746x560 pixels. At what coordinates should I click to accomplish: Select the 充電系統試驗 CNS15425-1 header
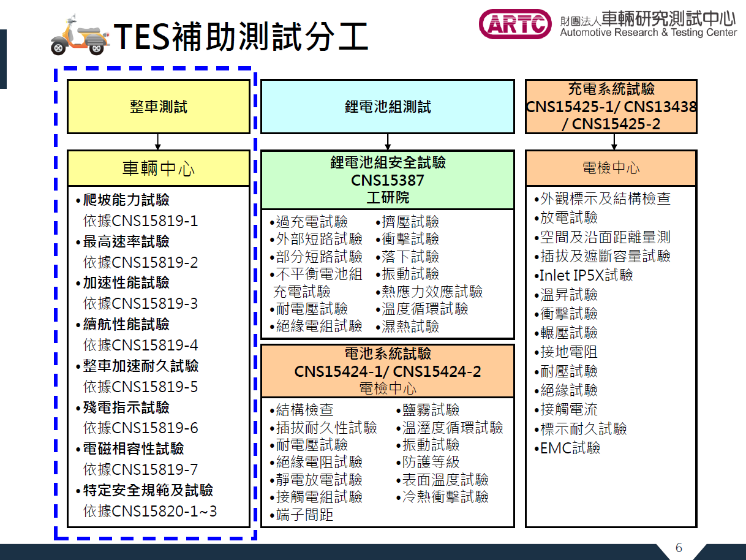(610, 105)
